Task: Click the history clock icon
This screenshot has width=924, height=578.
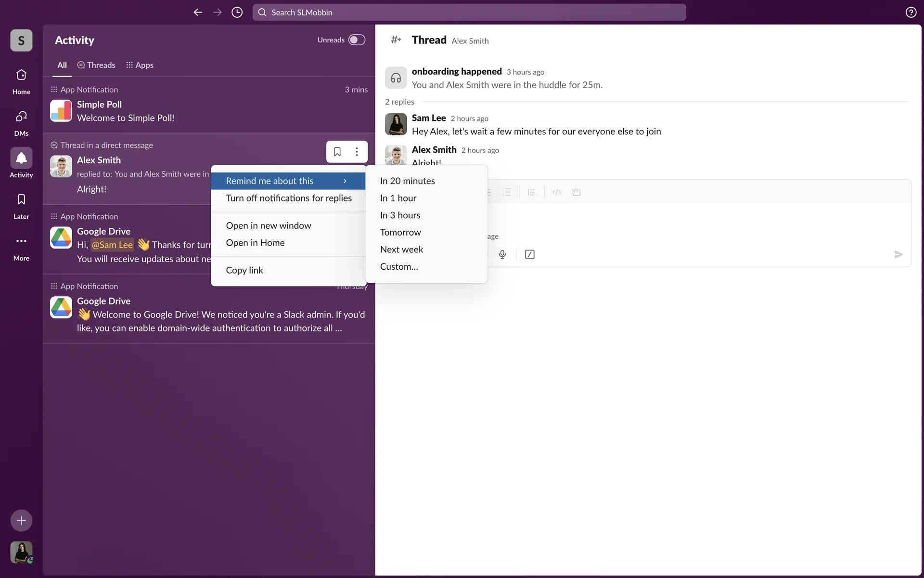Action: point(237,13)
